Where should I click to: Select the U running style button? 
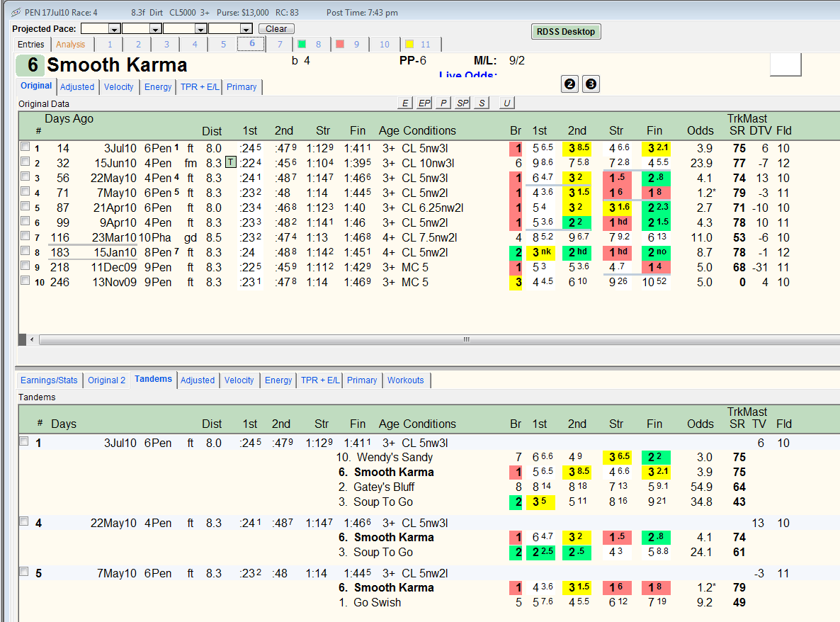pyautogui.click(x=506, y=103)
